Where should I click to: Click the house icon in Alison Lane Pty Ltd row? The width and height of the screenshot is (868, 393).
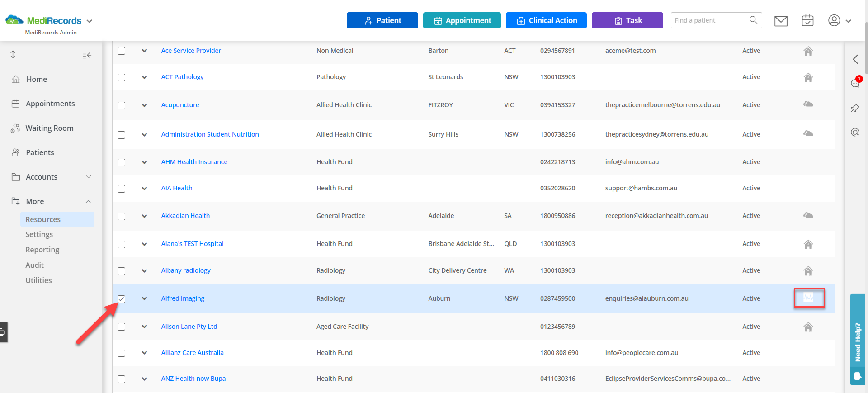pos(808,327)
